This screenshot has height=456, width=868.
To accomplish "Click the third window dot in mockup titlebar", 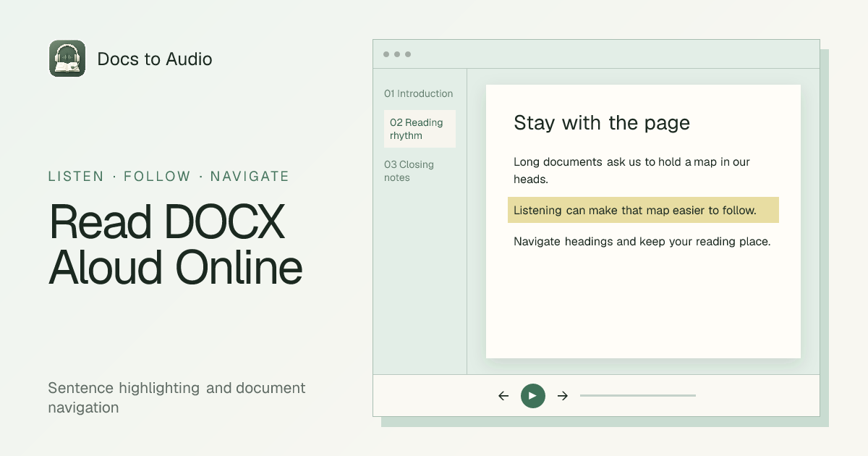I will (x=408, y=54).
